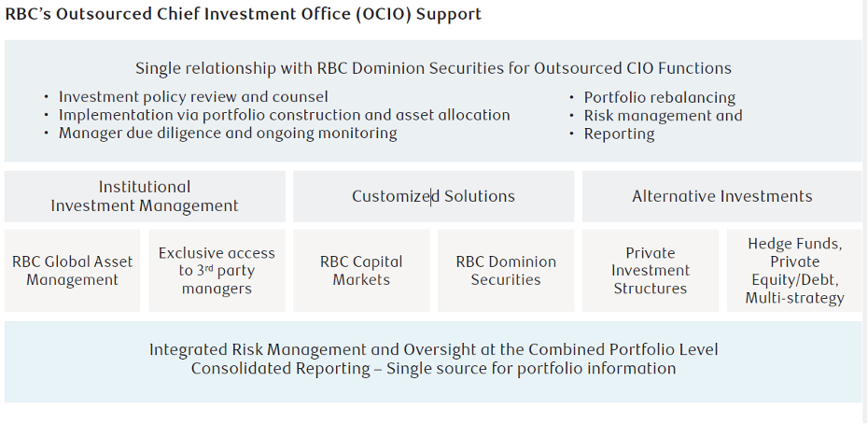Click the text cursor in Customized Solutions
Image resolution: width=868 pixels, height=424 pixels.
pyautogui.click(x=430, y=196)
